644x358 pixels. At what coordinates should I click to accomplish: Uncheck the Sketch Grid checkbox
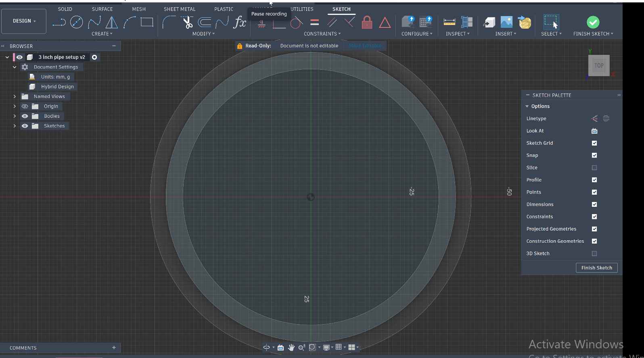(x=594, y=143)
